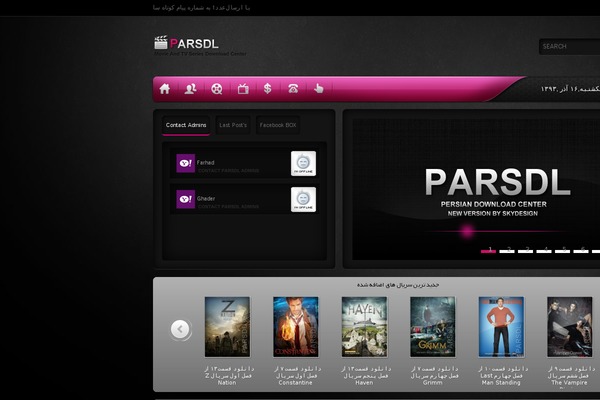Open the Constantine poster thumbnail
Screen dimensions: 600x400
pyautogui.click(x=296, y=327)
